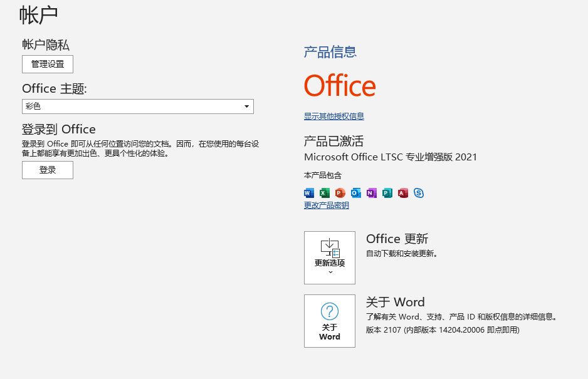Click the Access app icon

403,193
